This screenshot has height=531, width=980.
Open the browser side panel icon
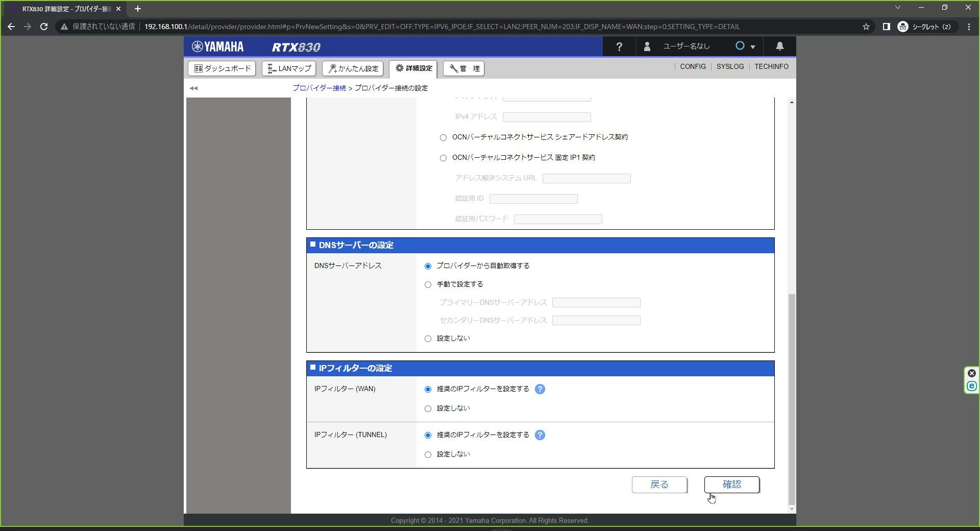coord(886,27)
